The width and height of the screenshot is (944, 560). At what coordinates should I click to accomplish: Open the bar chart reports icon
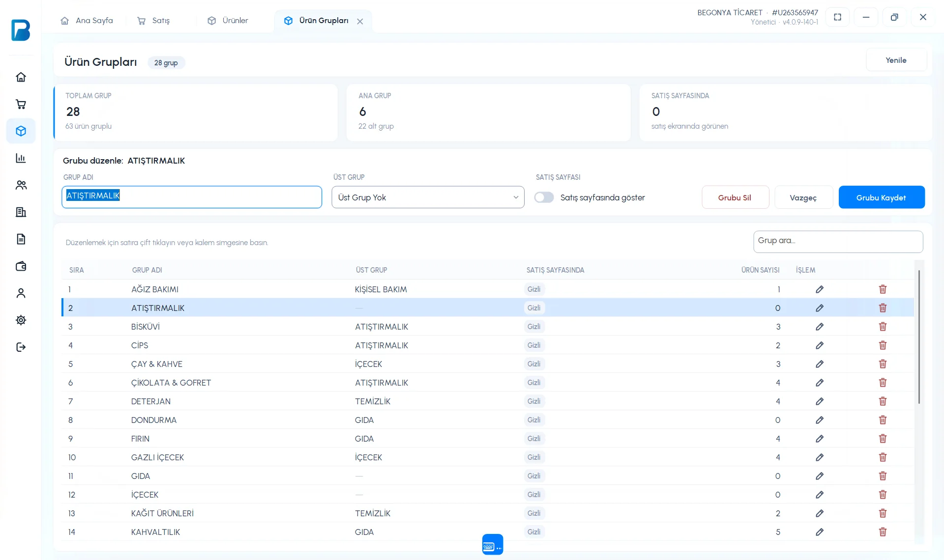21,158
